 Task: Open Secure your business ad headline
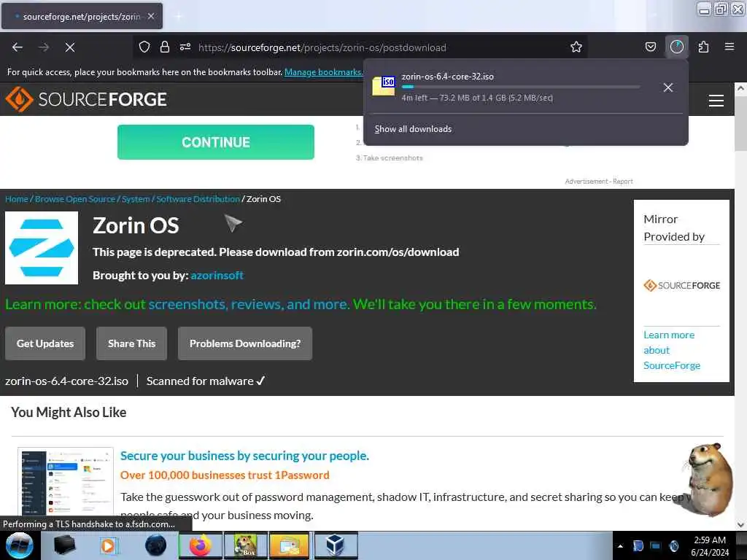click(244, 456)
